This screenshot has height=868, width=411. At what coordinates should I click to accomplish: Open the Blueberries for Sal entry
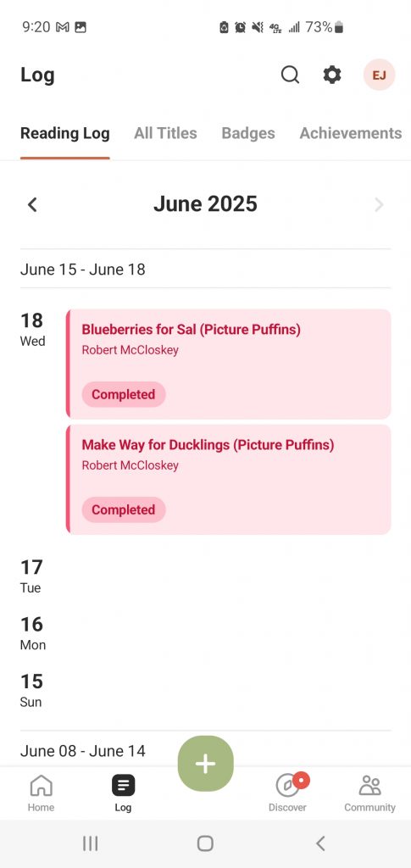coord(229,364)
